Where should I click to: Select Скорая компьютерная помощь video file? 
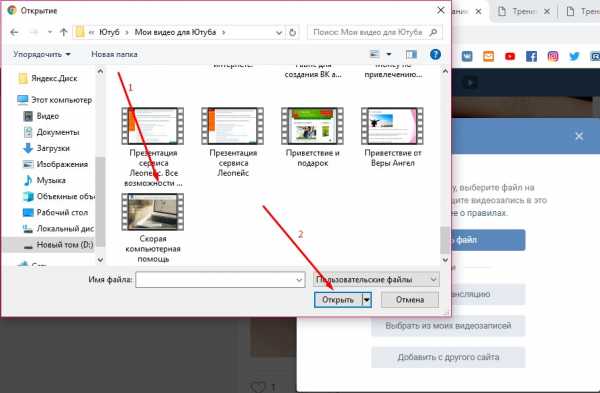click(153, 228)
